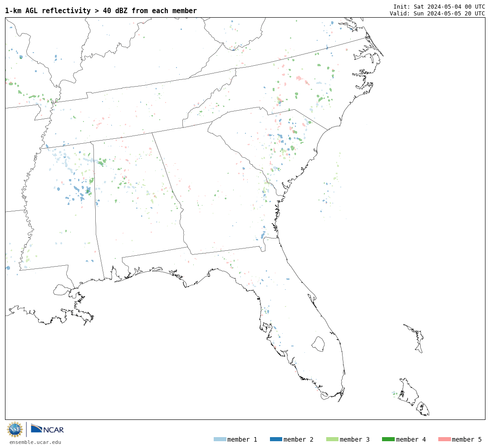Select the 'member 4' legend label
The image size is (490, 448).
pyautogui.click(x=411, y=439)
